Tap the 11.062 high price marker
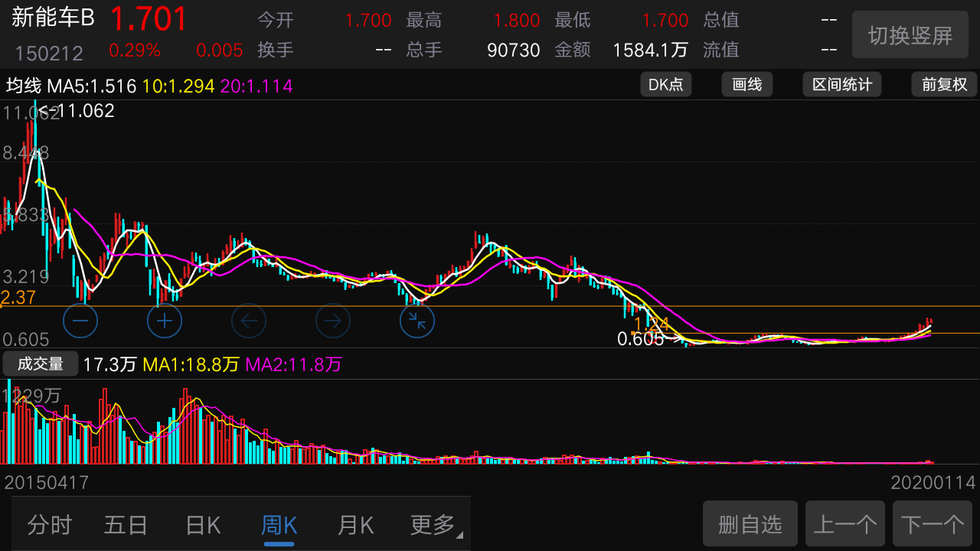This screenshot has width=980, height=551. tap(87, 111)
